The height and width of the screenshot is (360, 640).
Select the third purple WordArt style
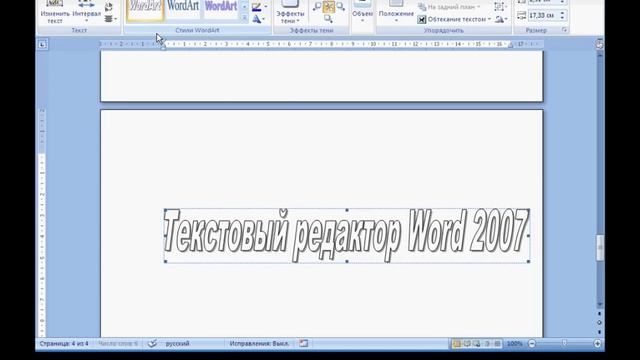coord(221,9)
